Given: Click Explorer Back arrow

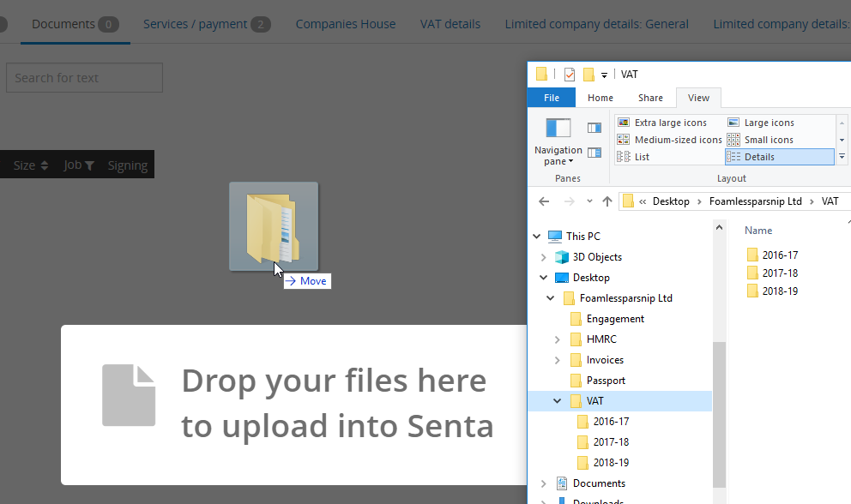Looking at the screenshot, I should (x=544, y=201).
